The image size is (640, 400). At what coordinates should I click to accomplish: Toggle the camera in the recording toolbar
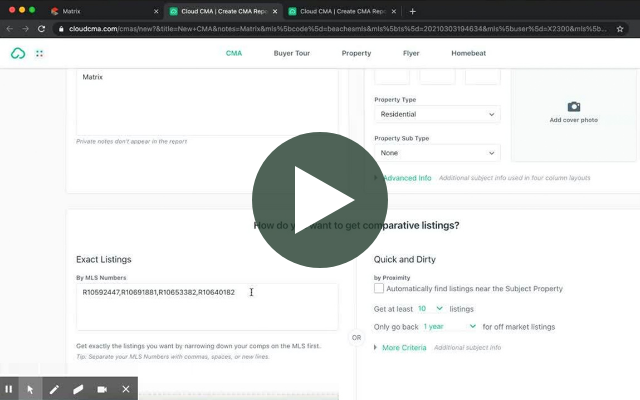pos(102,389)
